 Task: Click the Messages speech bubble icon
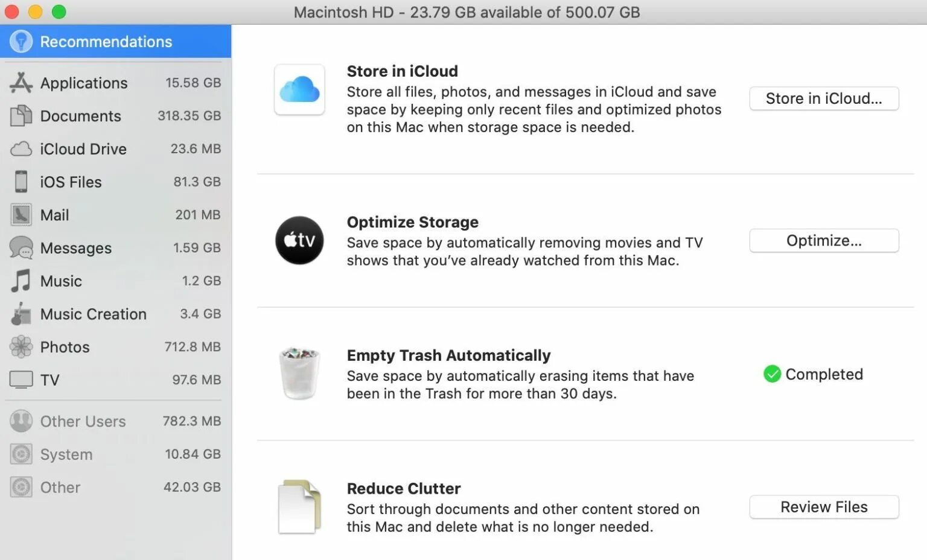[x=21, y=248]
